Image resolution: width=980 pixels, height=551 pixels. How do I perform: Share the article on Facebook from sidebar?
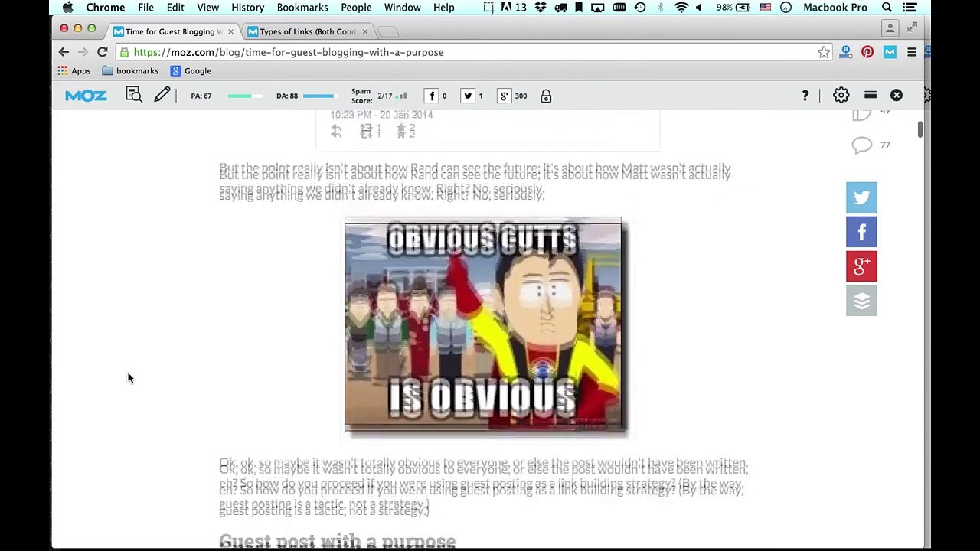(861, 232)
